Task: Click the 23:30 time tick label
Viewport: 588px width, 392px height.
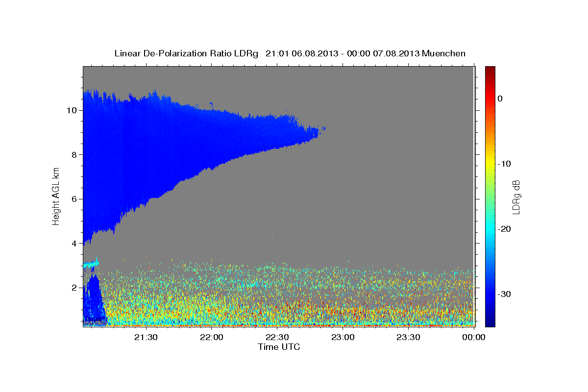Action: click(x=408, y=337)
